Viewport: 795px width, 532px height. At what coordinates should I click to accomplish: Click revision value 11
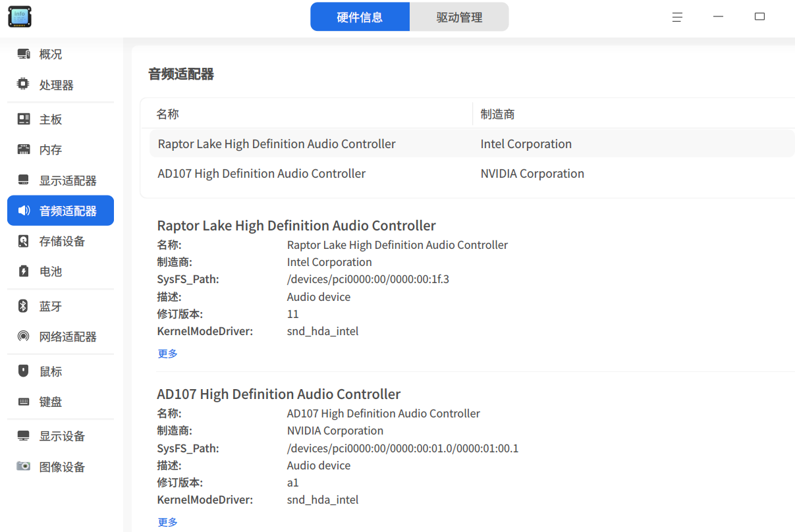coord(293,314)
